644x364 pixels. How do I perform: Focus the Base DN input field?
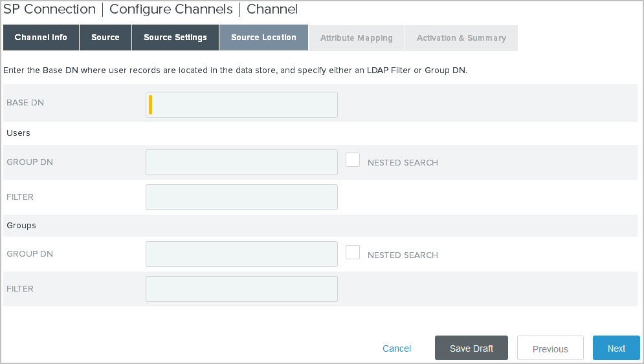241,105
